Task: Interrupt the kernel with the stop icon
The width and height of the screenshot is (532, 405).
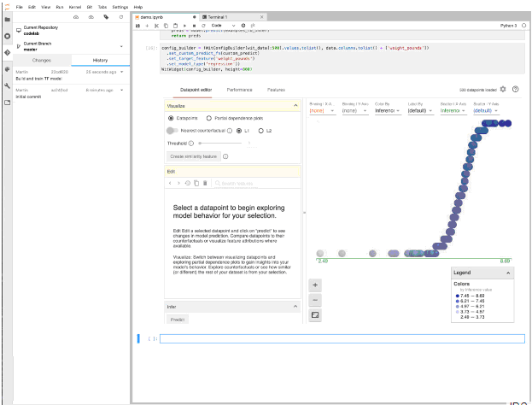Action: coord(194,26)
